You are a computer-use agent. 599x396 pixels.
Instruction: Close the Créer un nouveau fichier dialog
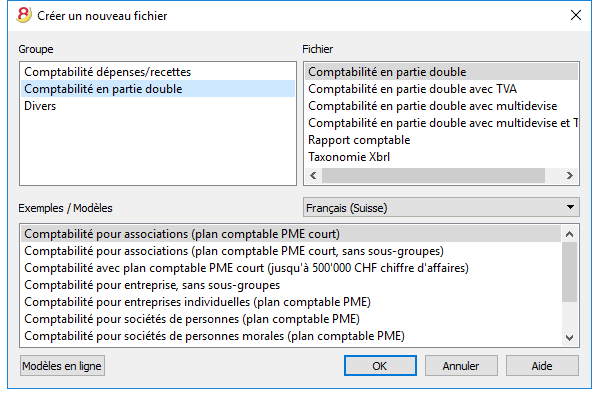(576, 15)
